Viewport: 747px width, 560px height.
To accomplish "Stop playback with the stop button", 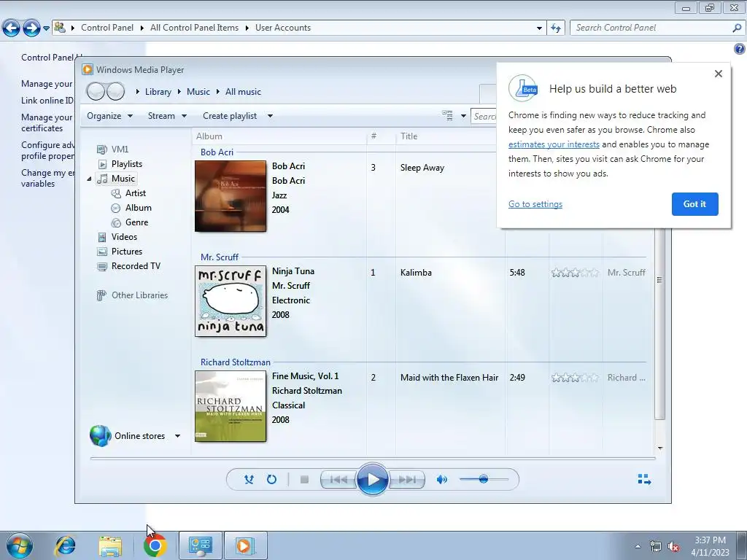I will click(x=304, y=480).
